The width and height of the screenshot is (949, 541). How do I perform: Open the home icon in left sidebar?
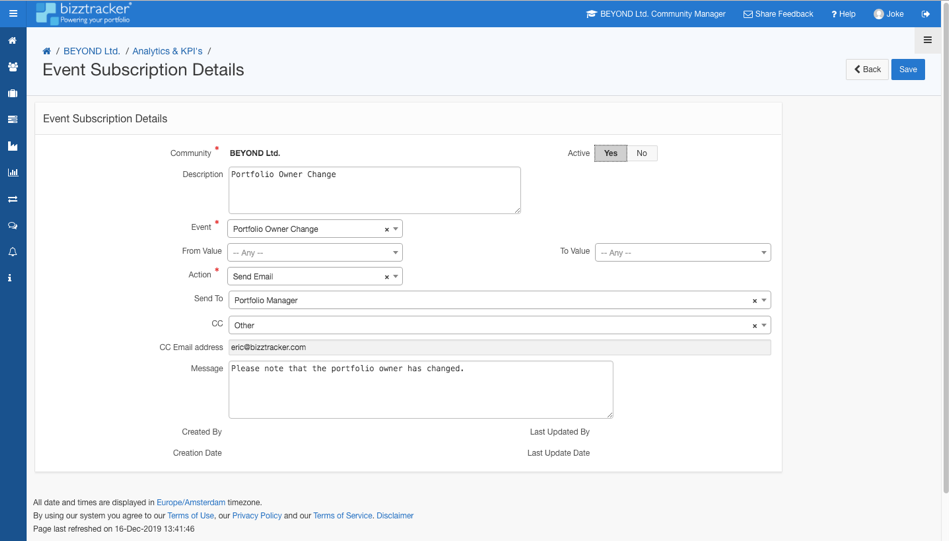[x=12, y=41]
